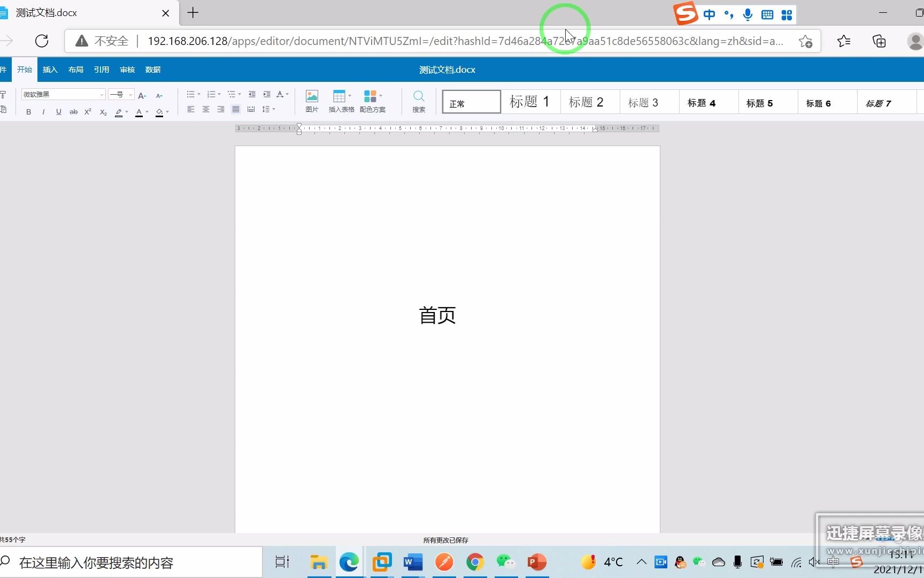Toggle underline formatting
Screen dimensions: 924x578
58,112
